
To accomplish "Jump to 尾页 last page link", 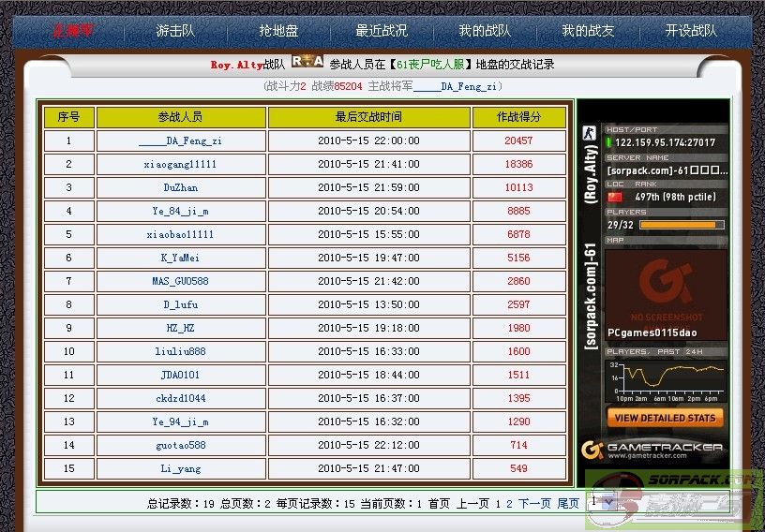I will coord(568,504).
